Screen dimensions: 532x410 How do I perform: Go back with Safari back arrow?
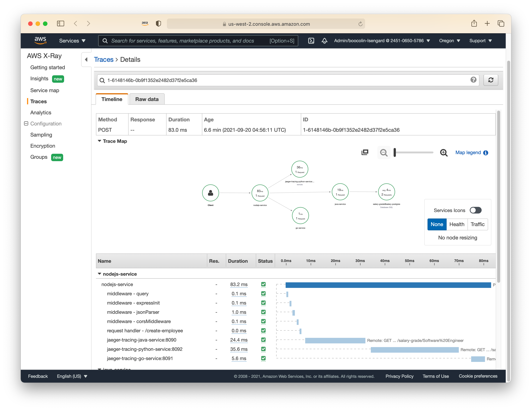pyautogui.click(x=76, y=24)
